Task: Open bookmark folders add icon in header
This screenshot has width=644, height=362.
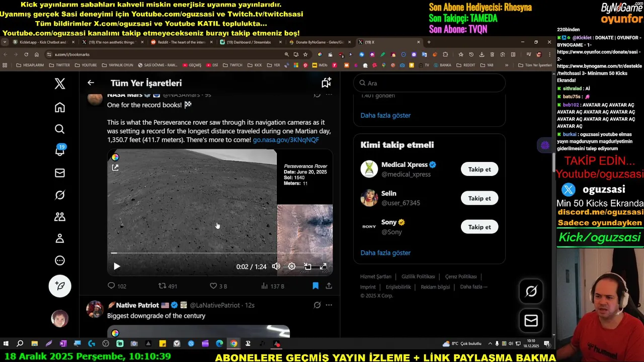Action: (326, 83)
